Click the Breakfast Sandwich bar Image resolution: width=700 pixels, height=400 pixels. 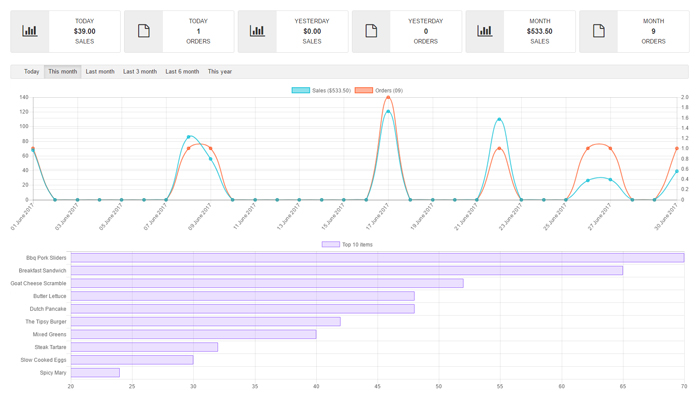tap(346, 271)
